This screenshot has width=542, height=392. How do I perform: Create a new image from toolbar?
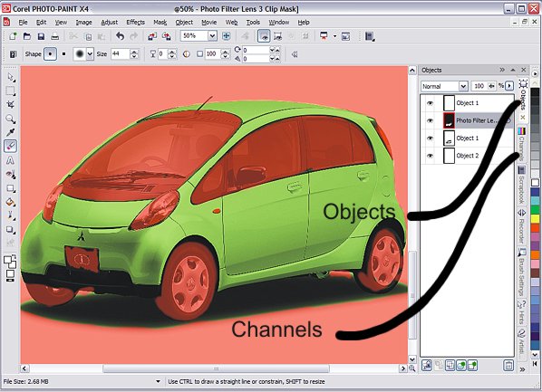pos(13,36)
